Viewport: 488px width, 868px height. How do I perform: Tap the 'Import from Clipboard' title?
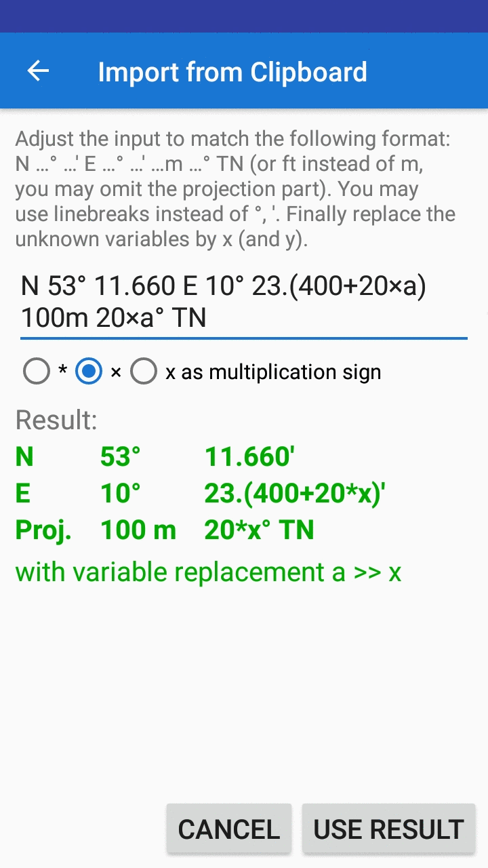pyautogui.click(x=232, y=72)
